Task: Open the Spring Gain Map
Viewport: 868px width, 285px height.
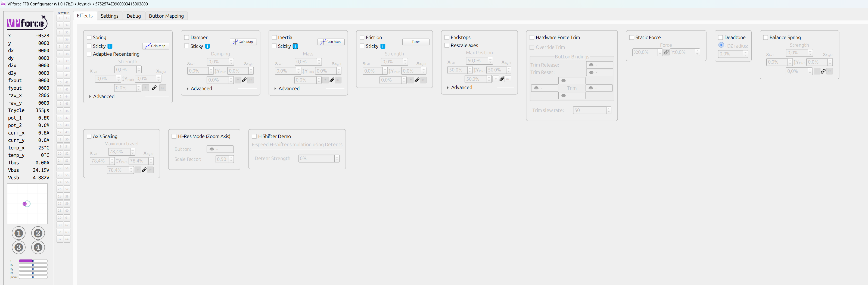Action: pyautogui.click(x=156, y=46)
